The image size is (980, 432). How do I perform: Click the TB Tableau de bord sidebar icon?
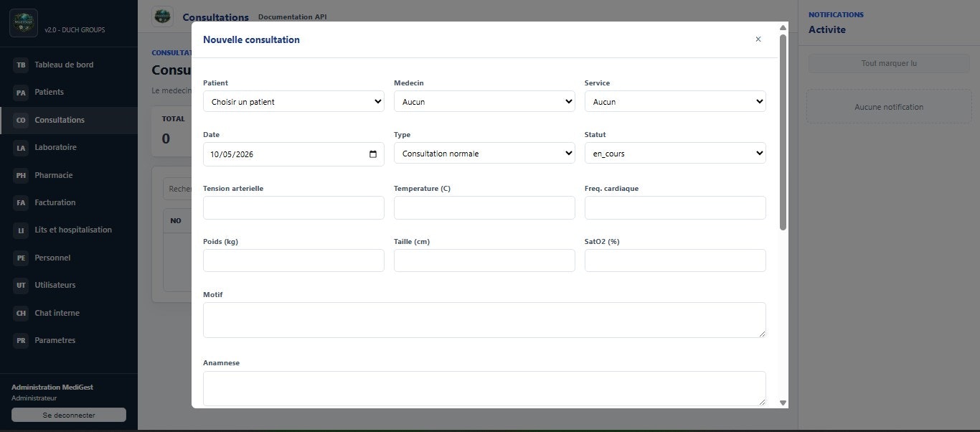(x=21, y=65)
